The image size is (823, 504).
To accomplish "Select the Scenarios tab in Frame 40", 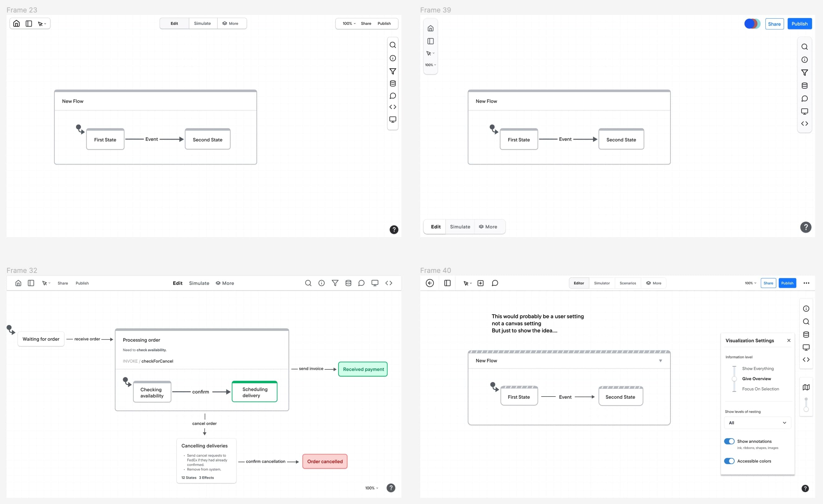I will pyautogui.click(x=628, y=283).
